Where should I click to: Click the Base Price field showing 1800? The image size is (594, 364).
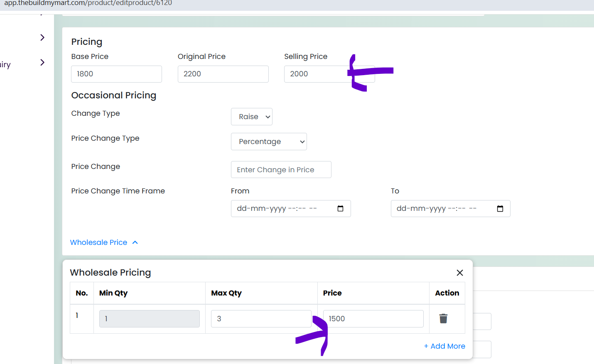[116, 74]
